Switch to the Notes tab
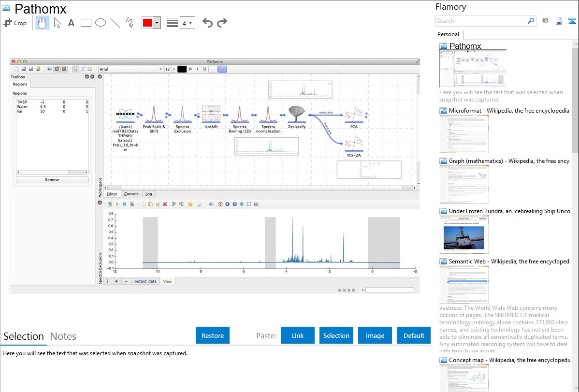This screenshot has width=579, height=392. 63,336
